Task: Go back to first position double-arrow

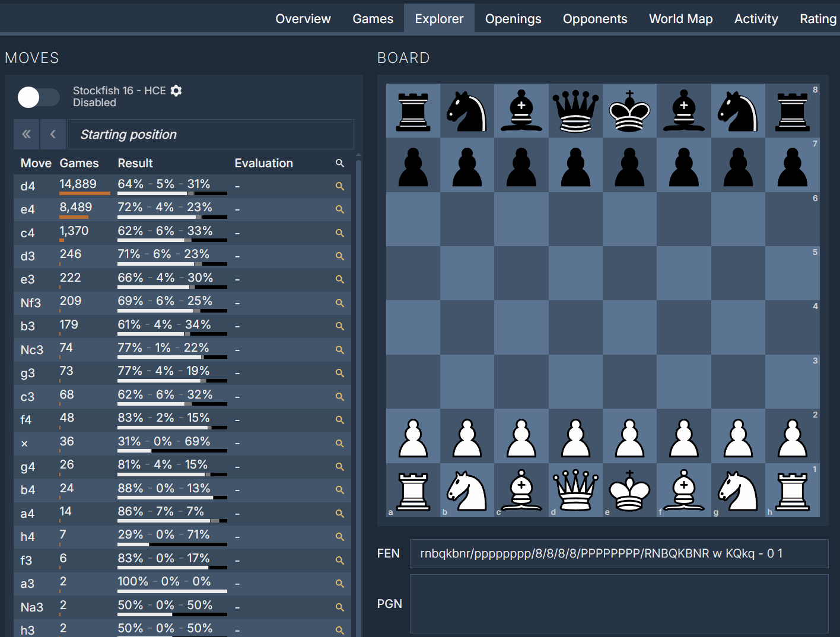Action: coord(27,135)
